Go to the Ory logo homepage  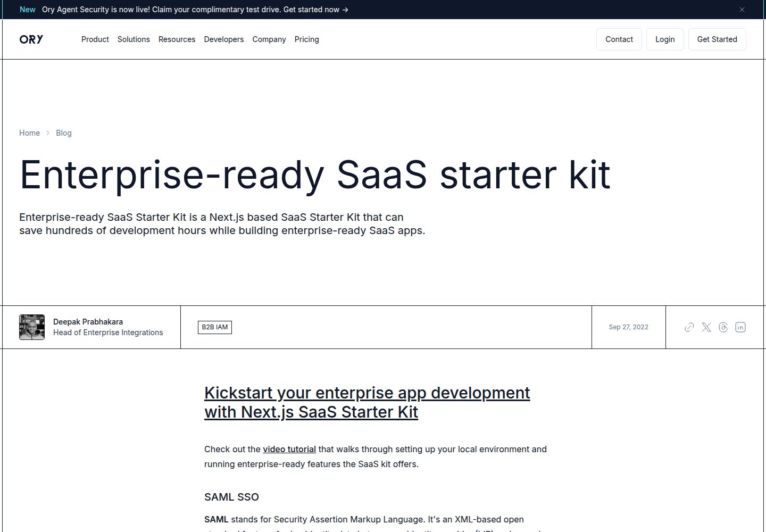(31, 39)
